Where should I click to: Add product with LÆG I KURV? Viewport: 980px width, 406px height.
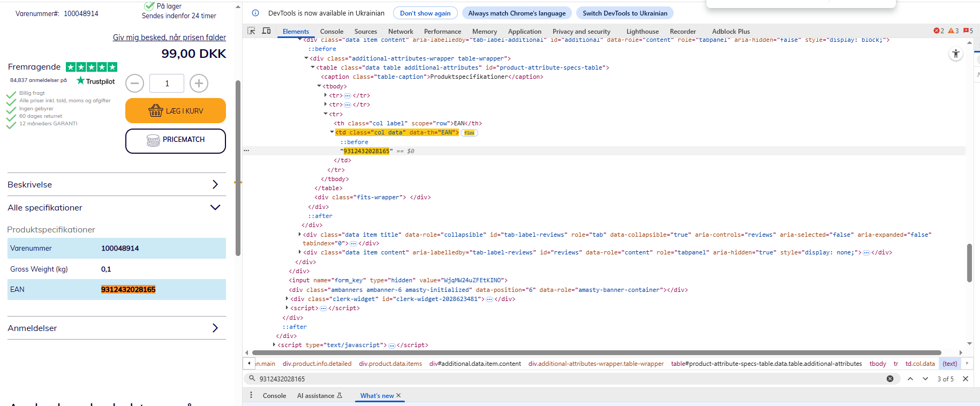pyautogui.click(x=176, y=111)
